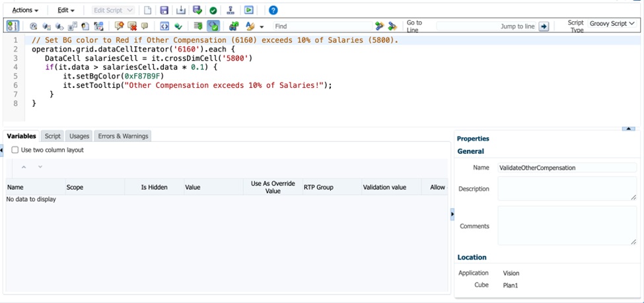644x303 pixels.
Task: Click the New document icon
Action: point(148,11)
